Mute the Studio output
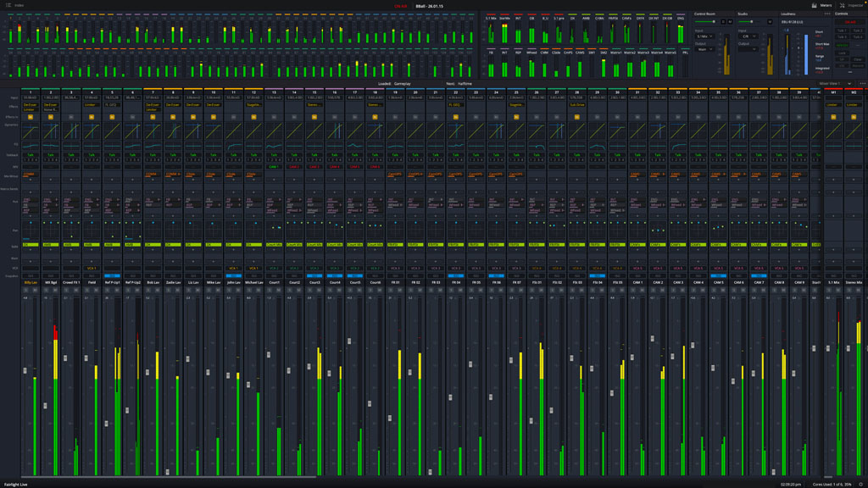The image size is (868, 488). point(770,21)
